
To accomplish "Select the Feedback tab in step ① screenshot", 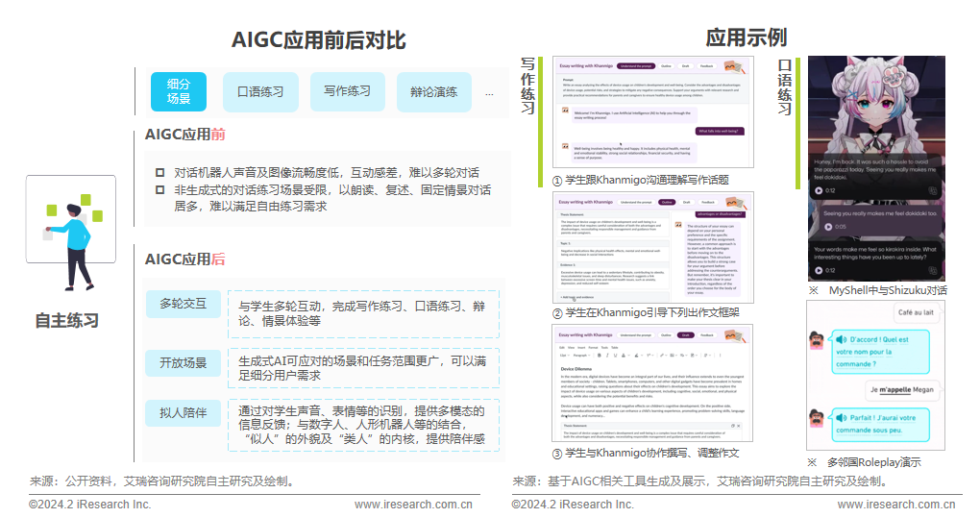I will 706,66.
